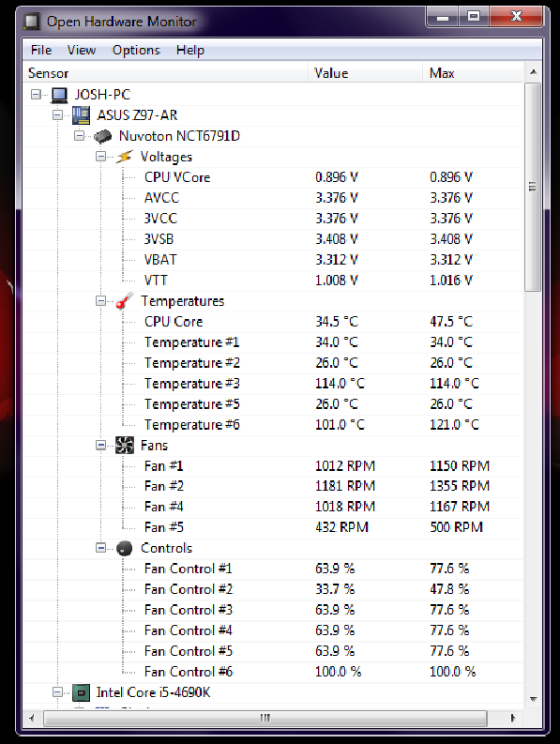Image resolution: width=560 pixels, height=744 pixels.
Task: Select the Fan #2 row
Action: click(274, 486)
